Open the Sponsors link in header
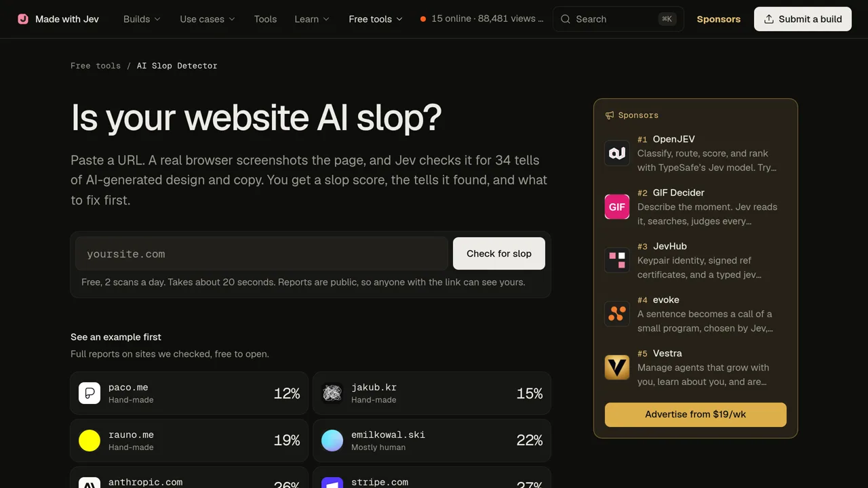 click(718, 19)
